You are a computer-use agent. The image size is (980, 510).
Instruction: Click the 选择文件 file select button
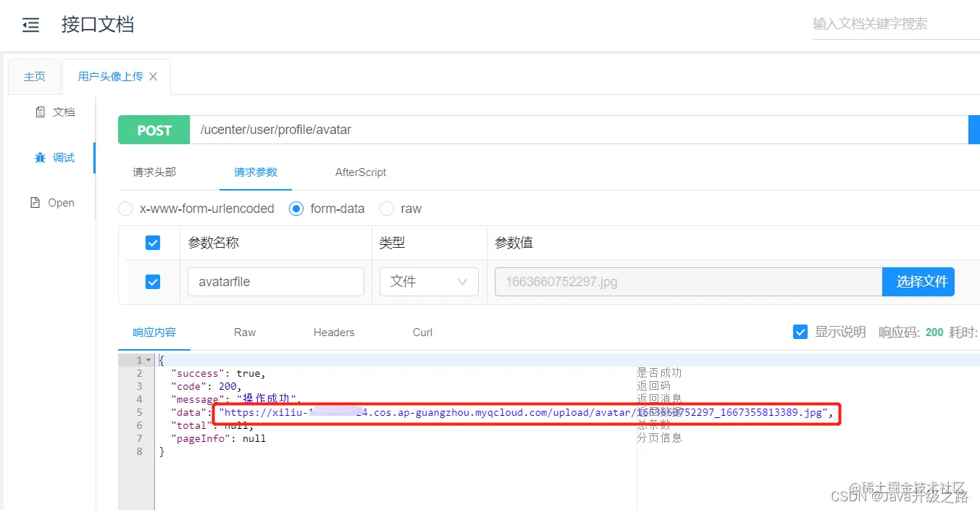(918, 282)
